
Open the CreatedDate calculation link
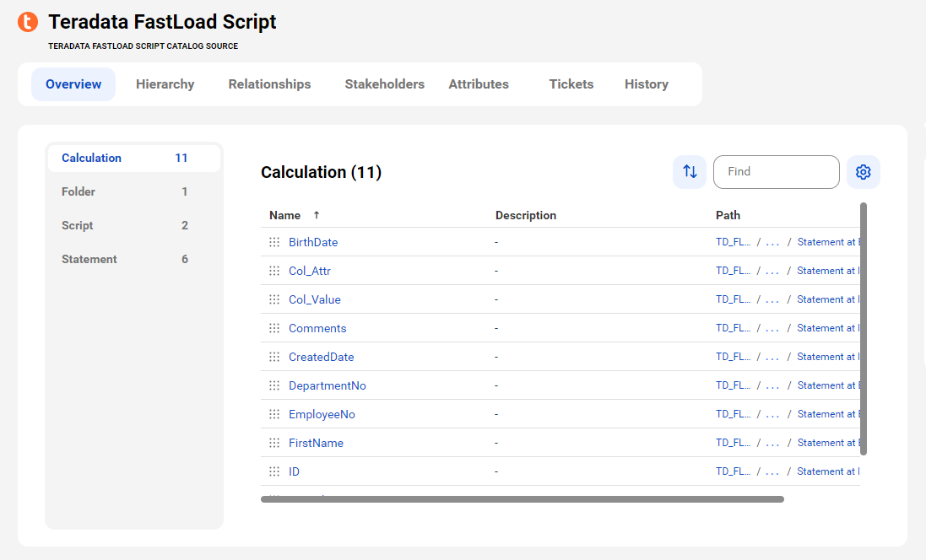321,357
